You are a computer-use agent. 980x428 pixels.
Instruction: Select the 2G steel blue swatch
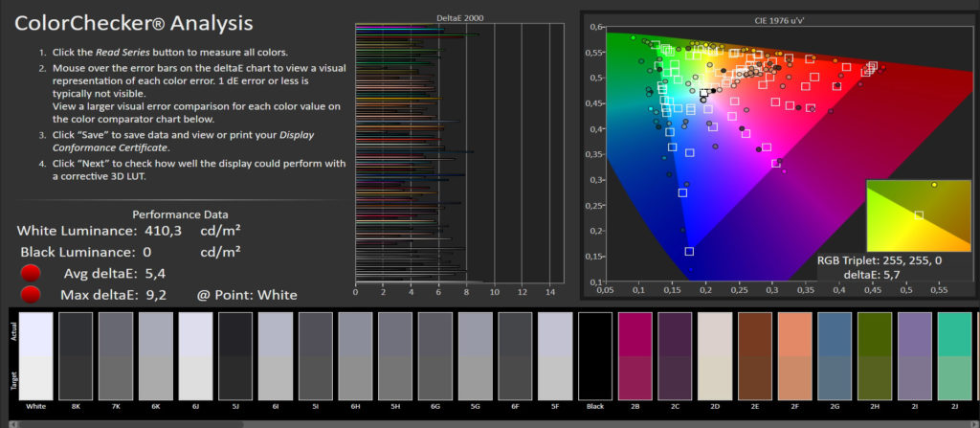(835, 356)
